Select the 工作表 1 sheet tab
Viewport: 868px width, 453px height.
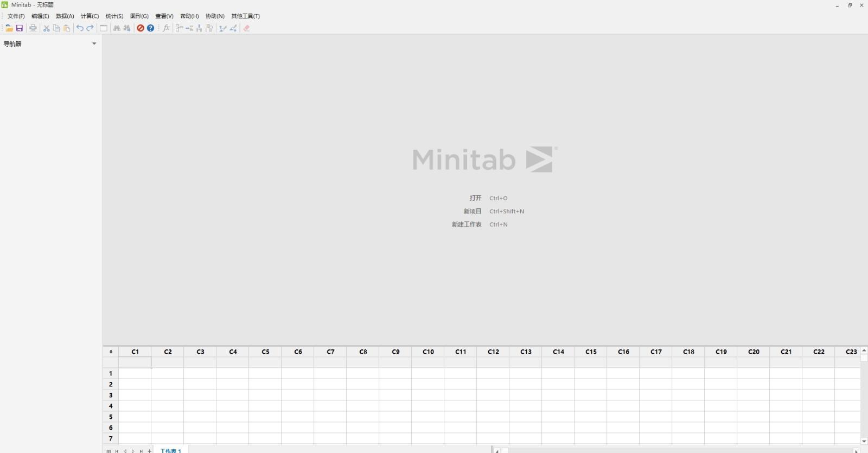(x=171, y=450)
